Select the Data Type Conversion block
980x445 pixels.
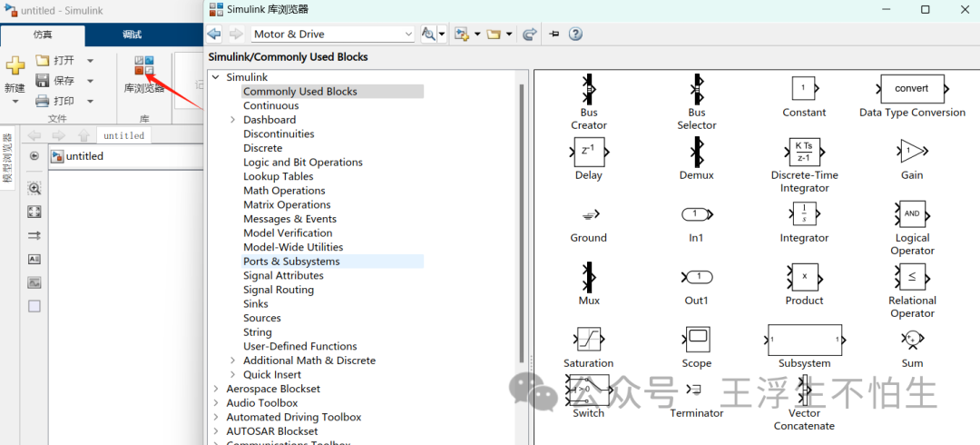pos(912,89)
